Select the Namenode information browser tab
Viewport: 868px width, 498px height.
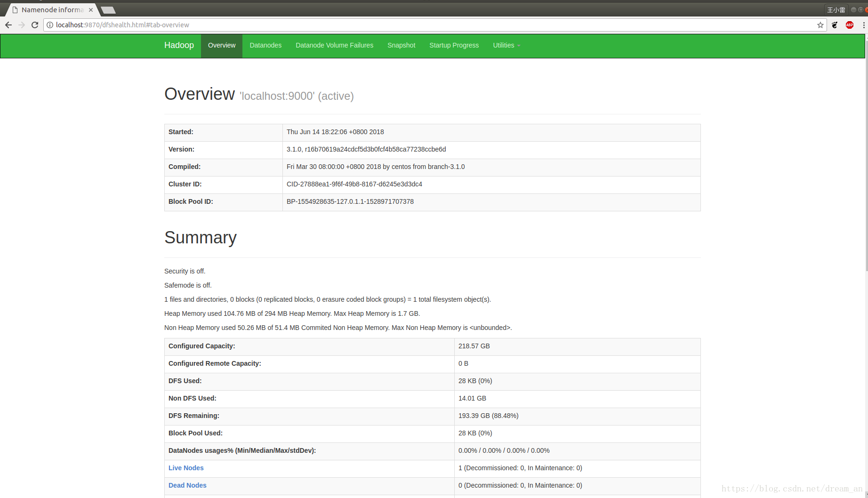pyautogui.click(x=52, y=10)
